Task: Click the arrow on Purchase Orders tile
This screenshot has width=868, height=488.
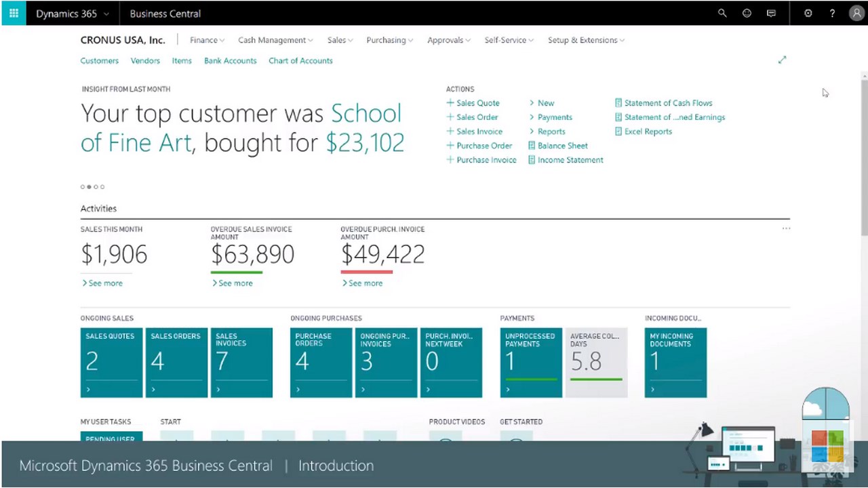Action: 298,390
